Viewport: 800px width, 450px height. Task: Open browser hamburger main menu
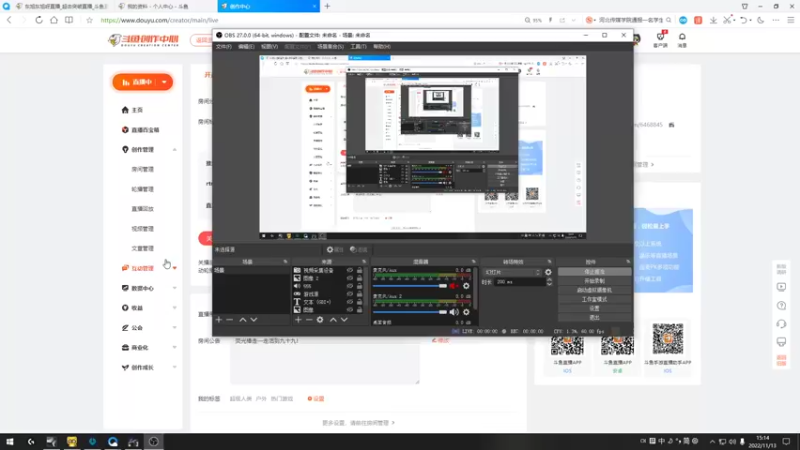(791, 20)
